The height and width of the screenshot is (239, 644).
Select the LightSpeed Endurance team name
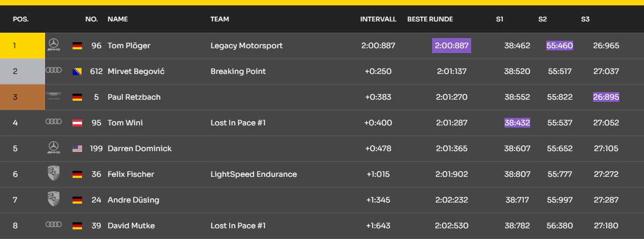tap(253, 174)
